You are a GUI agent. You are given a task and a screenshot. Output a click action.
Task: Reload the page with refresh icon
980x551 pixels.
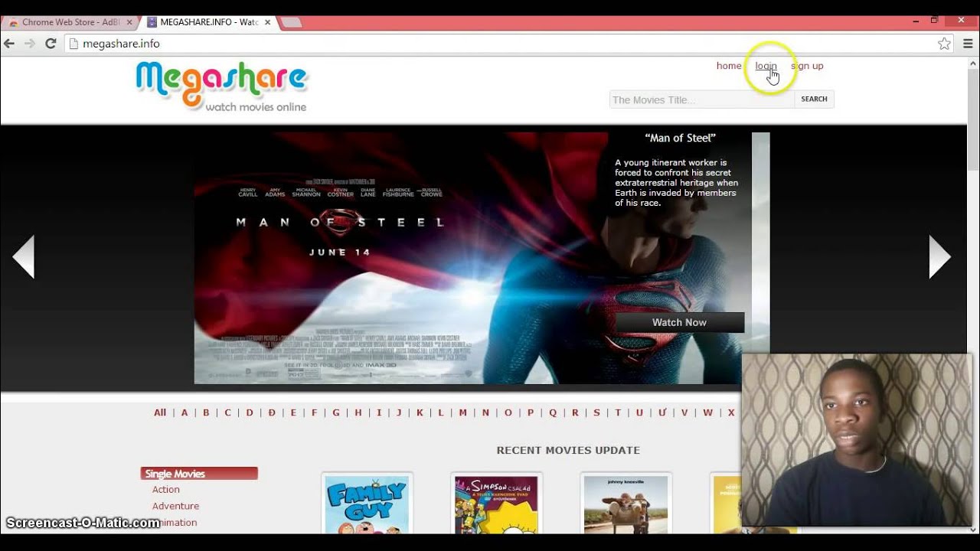tap(51, 44)
